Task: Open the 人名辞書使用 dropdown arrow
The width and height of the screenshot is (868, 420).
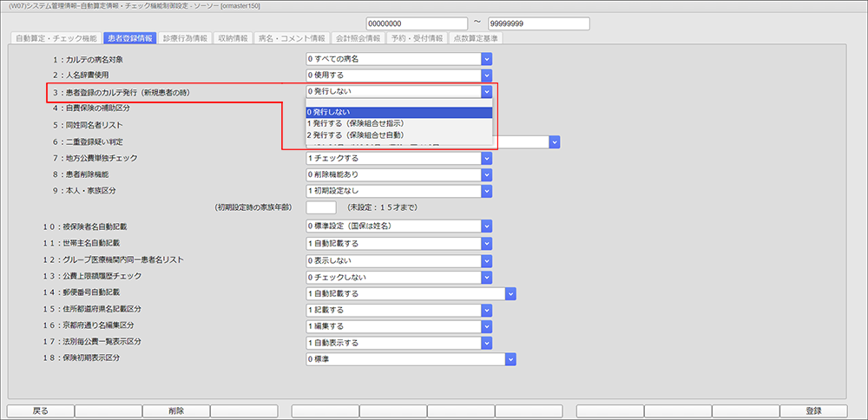Action: (x=487, y=75)
